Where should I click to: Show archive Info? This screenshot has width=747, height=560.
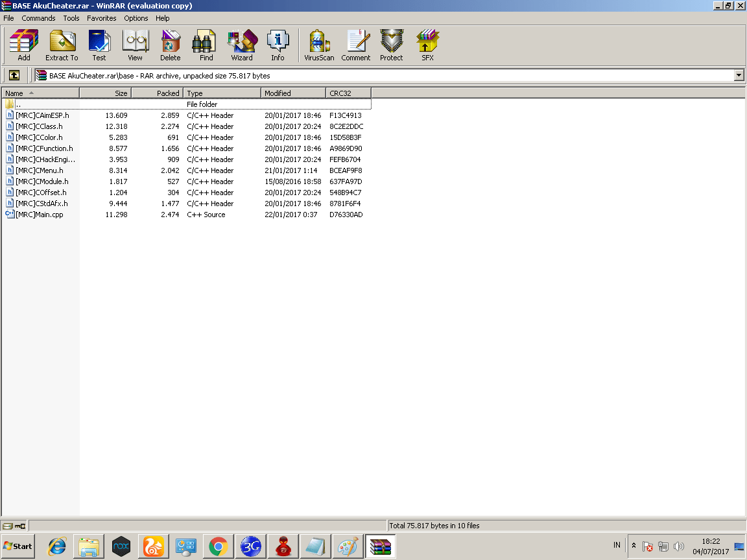tap(278, 45)
